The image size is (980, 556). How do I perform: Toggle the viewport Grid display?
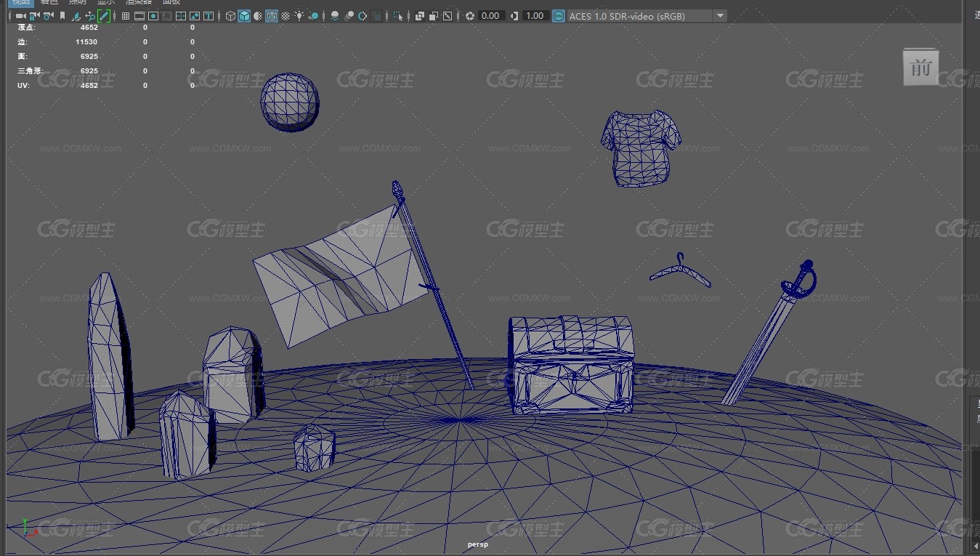[125, 15]
